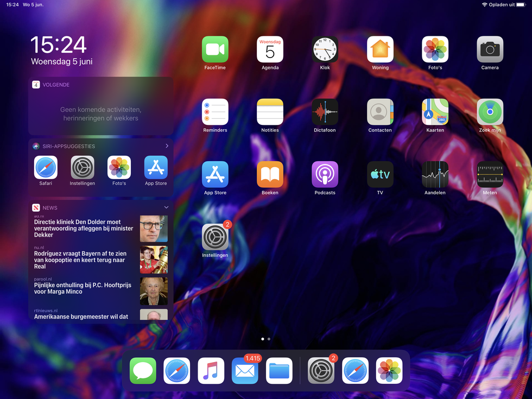This screenshot has width=532, height=399.
Task: Expand the Siri-appsuggesties widget chevron
Action: coord(167,146)
